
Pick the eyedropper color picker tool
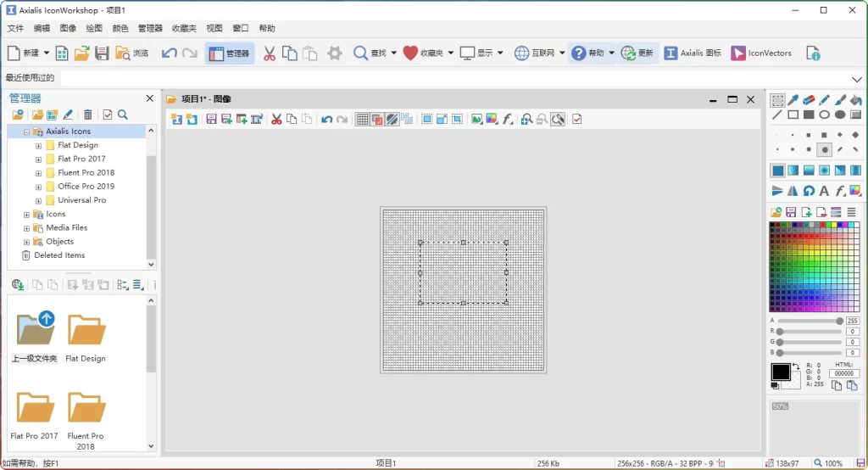[793, 100]
